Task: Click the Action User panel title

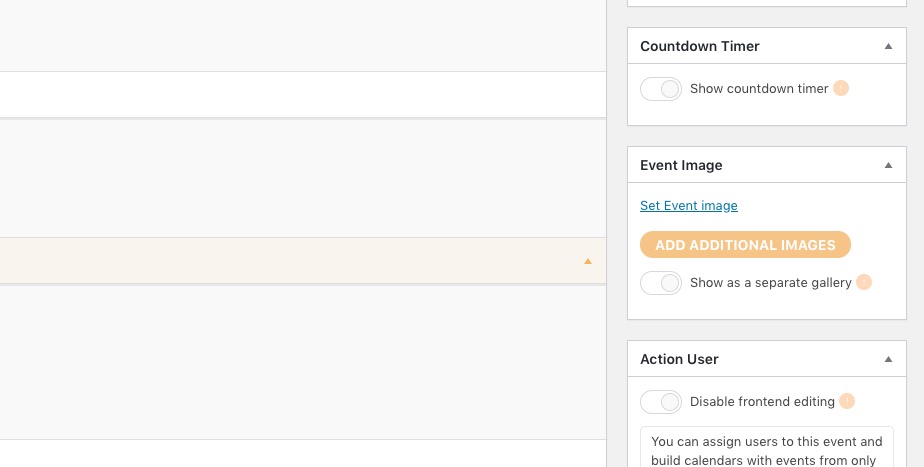Action: (x=679, y=359)
